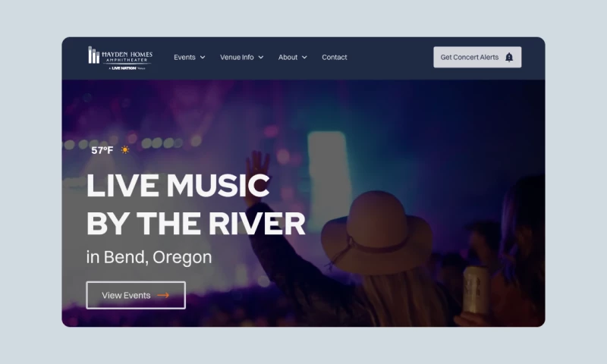The image size is (607, 364).
Task: Click the Get Concert Alerts button
Action: tap(477, 57)
